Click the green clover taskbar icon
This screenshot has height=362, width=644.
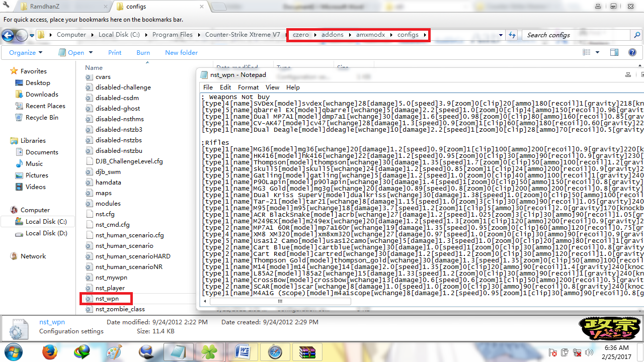210,351
